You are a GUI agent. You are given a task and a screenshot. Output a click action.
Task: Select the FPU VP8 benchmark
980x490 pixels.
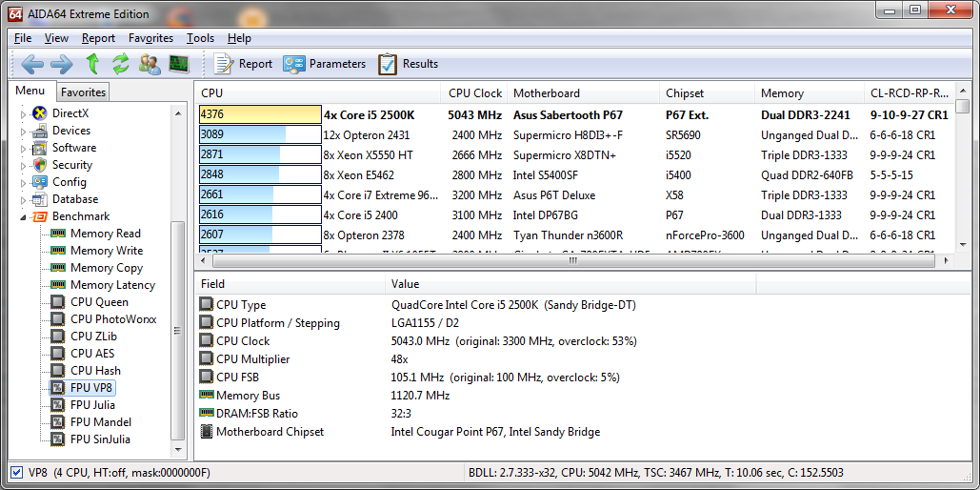pyautogui.click(x=83, y=388)
